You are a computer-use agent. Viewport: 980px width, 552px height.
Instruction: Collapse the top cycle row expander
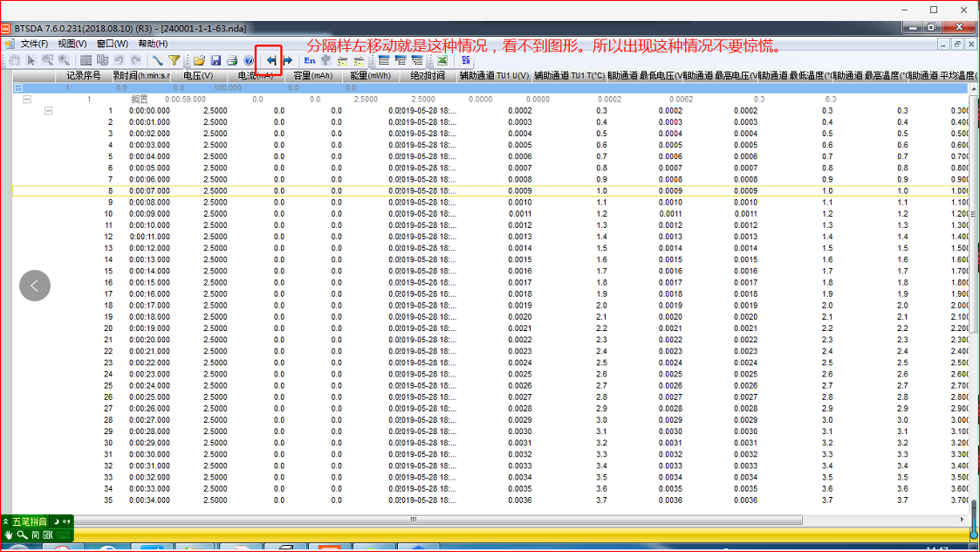pyautogui.click(x=18, y=87)
